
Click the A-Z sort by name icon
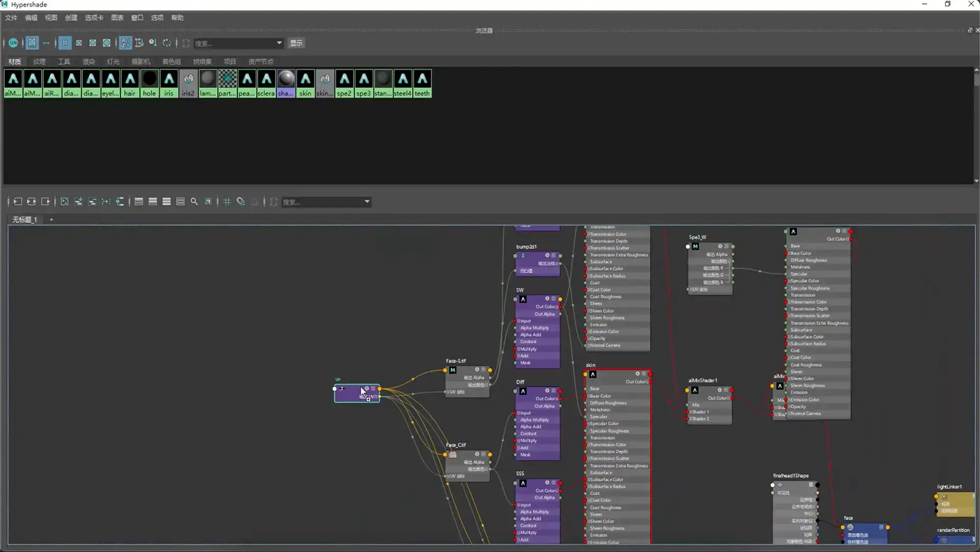click(x=125, y=43)
